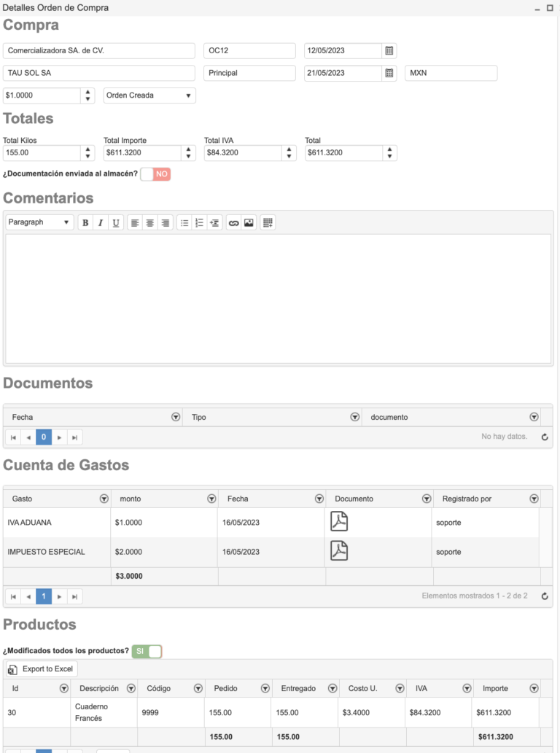Viewport: 560px width, 753px height.
Task: Sort by the Descripción column header
Action: 99,688
